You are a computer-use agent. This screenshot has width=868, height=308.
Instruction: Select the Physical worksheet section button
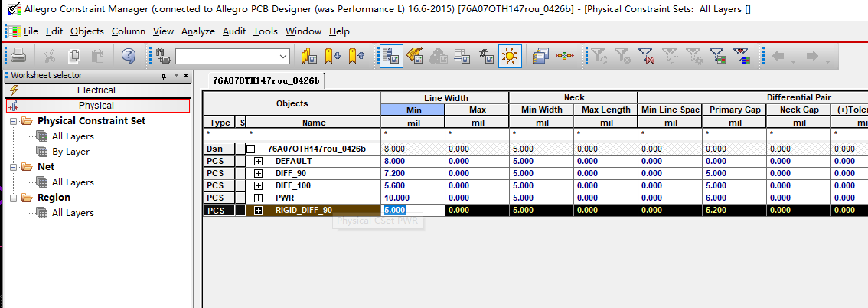pyautogui.click(x=97, y=105)
